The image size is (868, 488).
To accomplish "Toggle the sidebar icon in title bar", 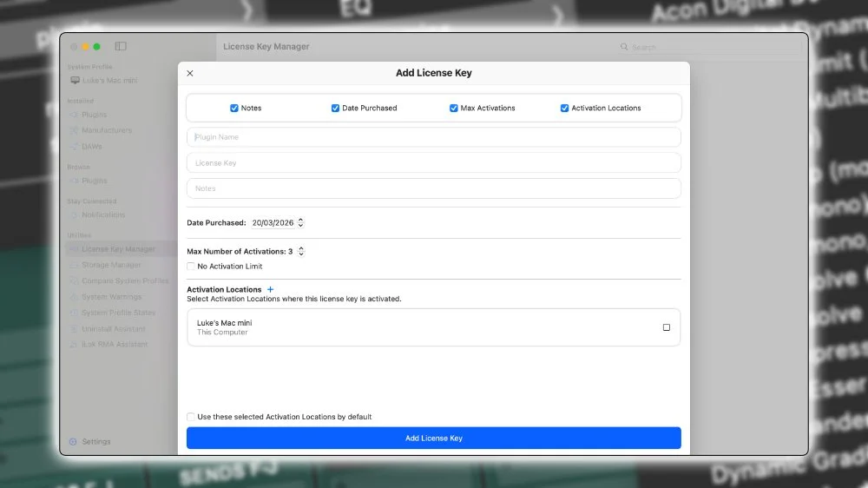I will pos(121,47).
